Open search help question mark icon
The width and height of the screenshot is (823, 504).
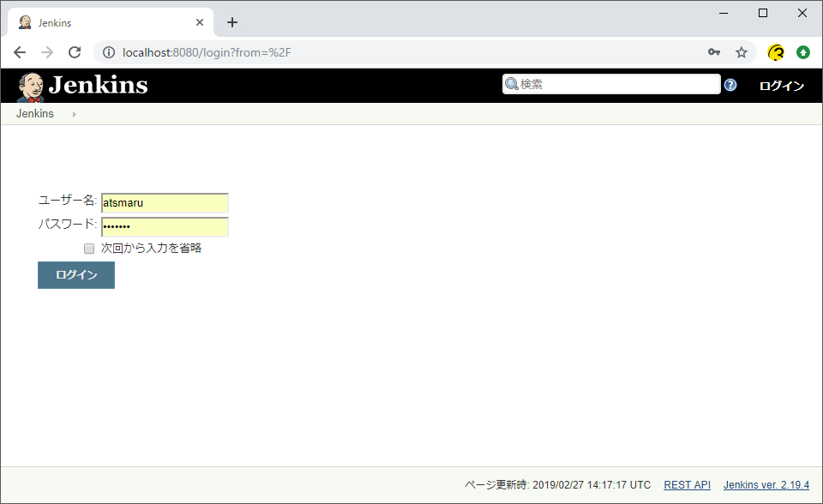click(730, 85)
